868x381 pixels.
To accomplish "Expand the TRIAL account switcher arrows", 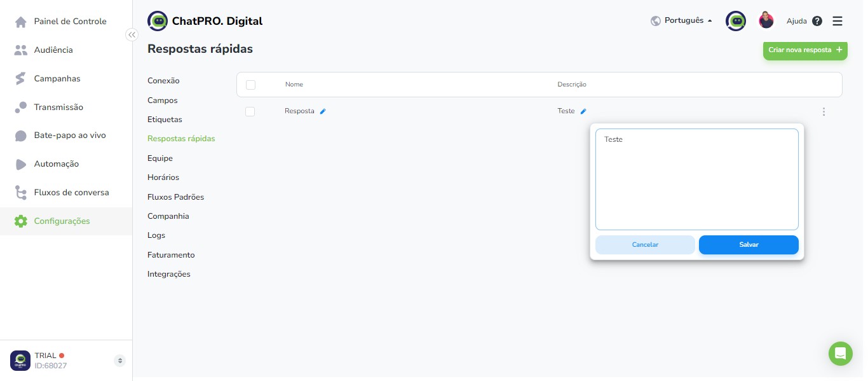I will (119, 361).
